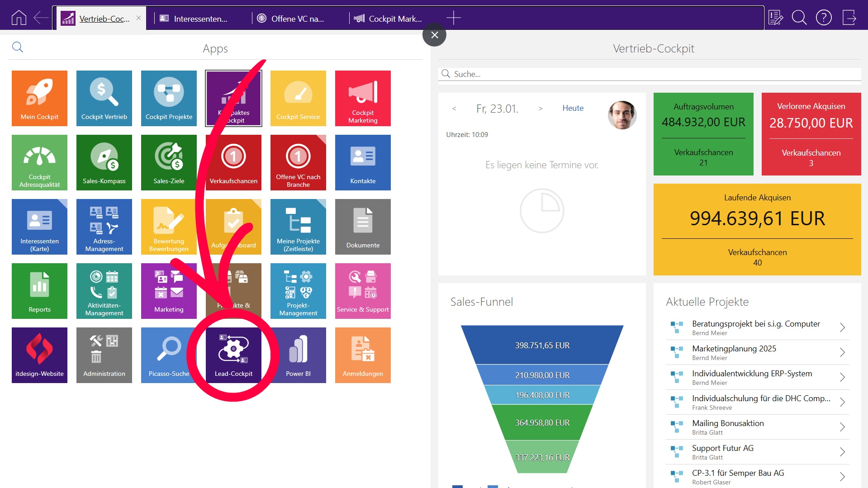
Task: Open Meine Projekte (Zeitleiste) tile
Action: (298, 227)
